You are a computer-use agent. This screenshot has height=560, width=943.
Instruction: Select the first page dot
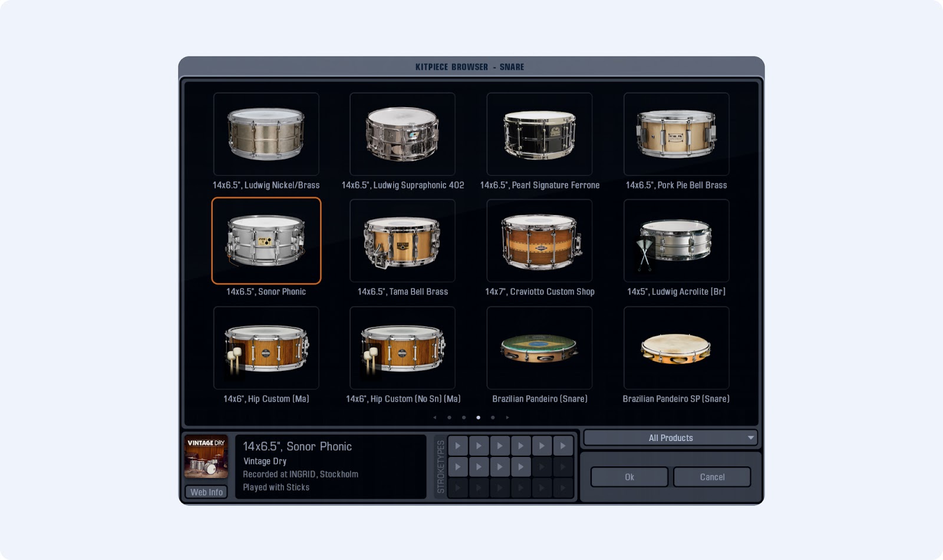coord(449,417)
